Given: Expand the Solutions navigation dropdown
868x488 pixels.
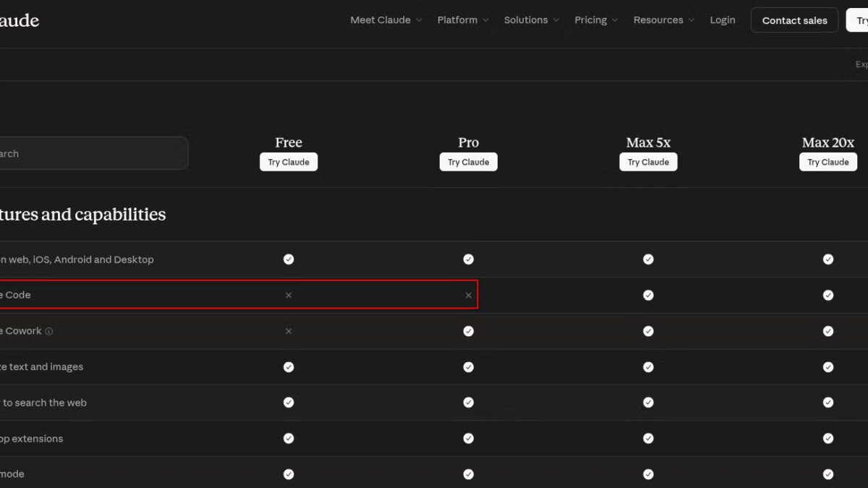Looking at the screenshot, I should tap(531, 20).
